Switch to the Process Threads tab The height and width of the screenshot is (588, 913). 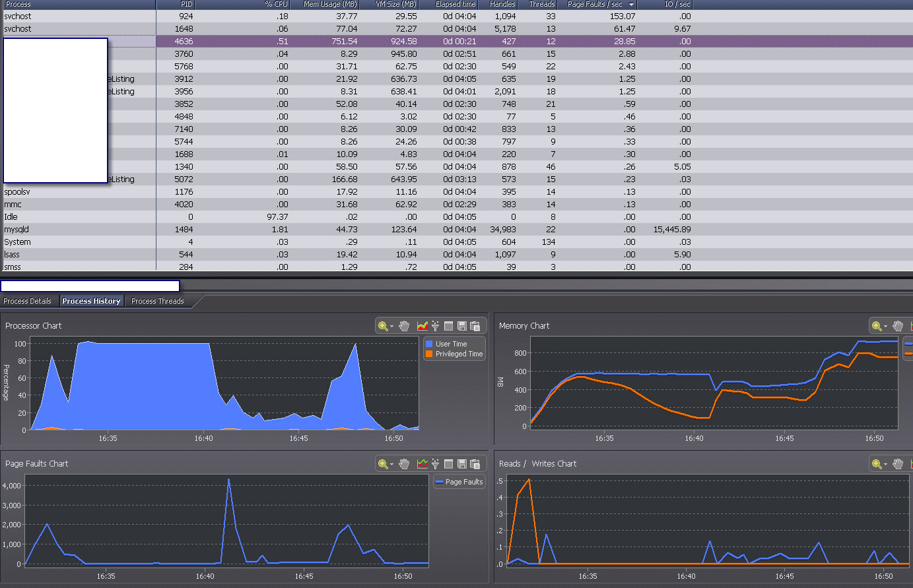point(158,301)
